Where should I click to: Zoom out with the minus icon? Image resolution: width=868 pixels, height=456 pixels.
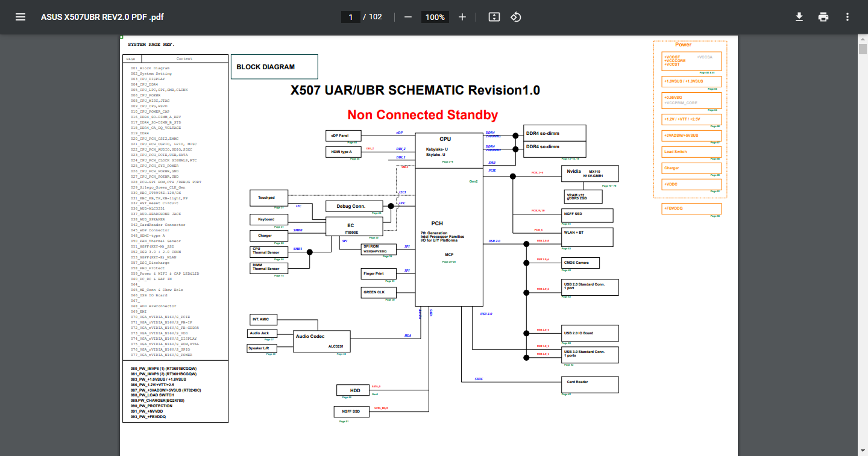(x=408, y=17)
